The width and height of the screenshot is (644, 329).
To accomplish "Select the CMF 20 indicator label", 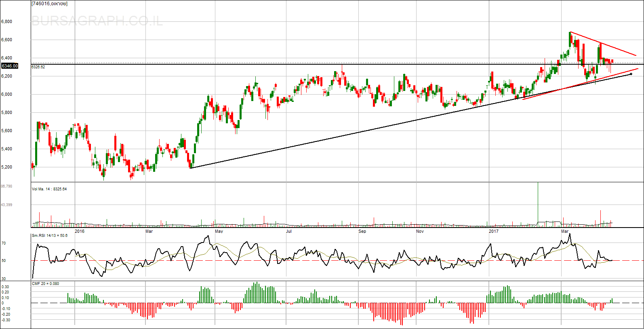I will click(45, 284).
